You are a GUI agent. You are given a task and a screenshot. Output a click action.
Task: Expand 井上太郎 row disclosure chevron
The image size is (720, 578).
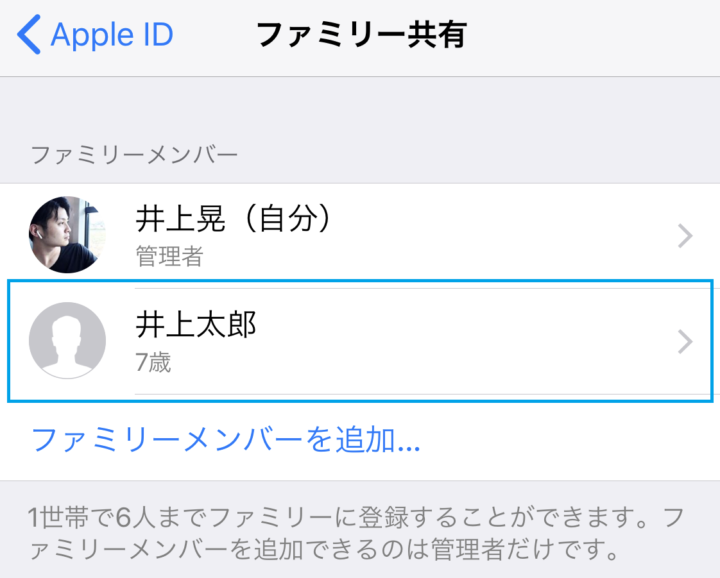(x=685, y=342)
